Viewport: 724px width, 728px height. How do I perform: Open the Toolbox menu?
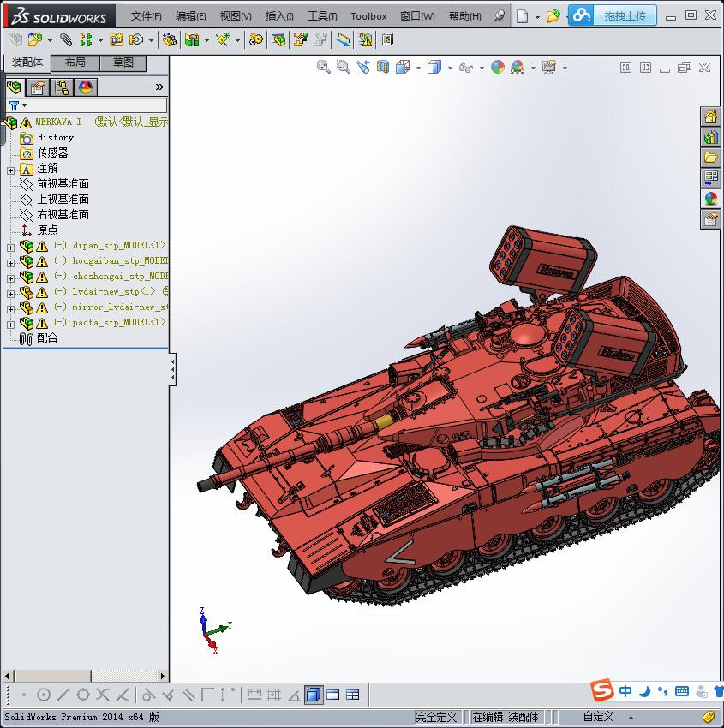coord(368,16)
